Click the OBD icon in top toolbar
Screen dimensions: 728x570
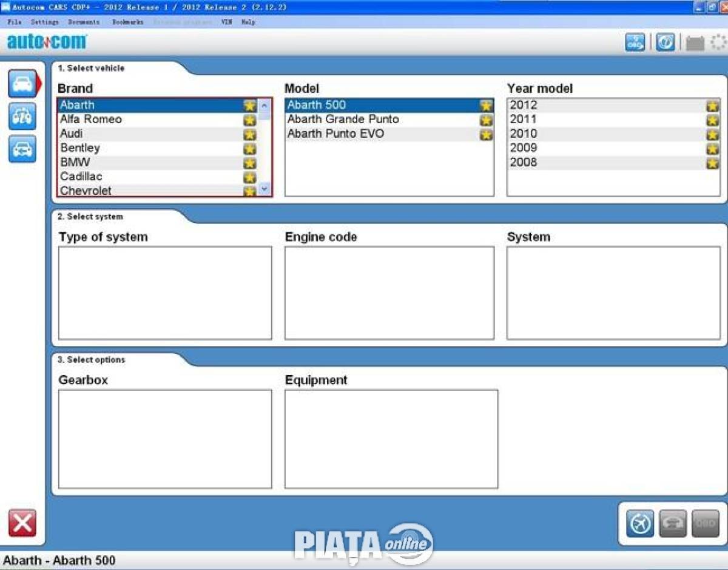pos(635,42)
